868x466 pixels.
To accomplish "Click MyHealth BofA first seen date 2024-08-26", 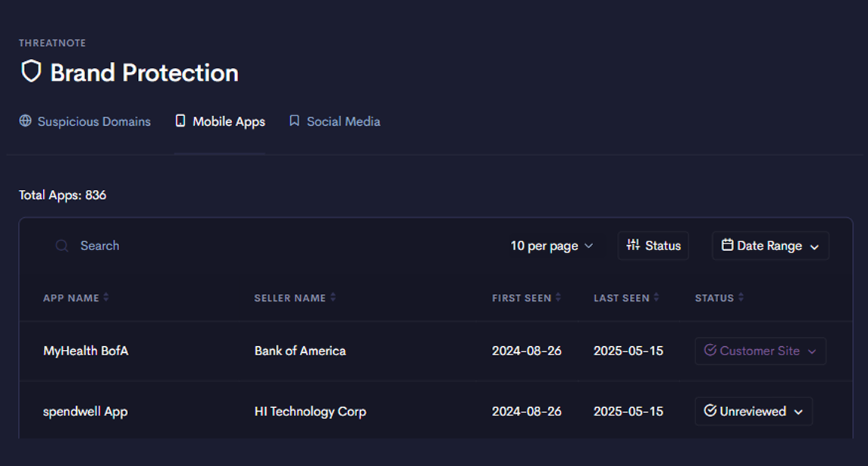I will click(x=527, y=351).
